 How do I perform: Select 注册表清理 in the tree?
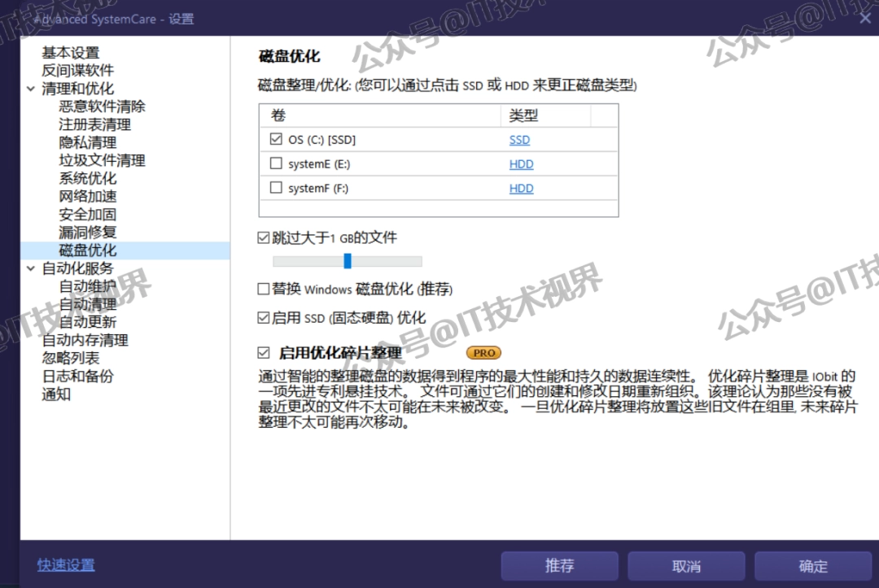(x=94, y=124)
